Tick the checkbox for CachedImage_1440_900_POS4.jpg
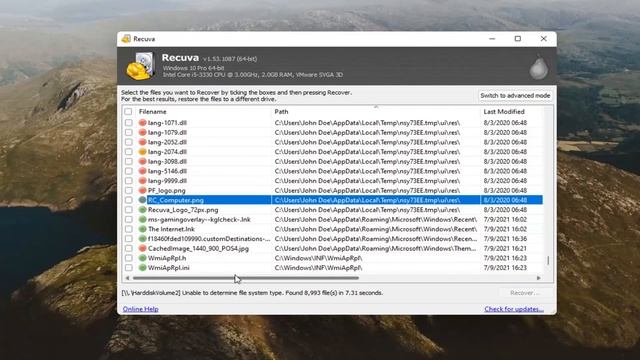Screen dimensions: 640x360 coord(129,248)
